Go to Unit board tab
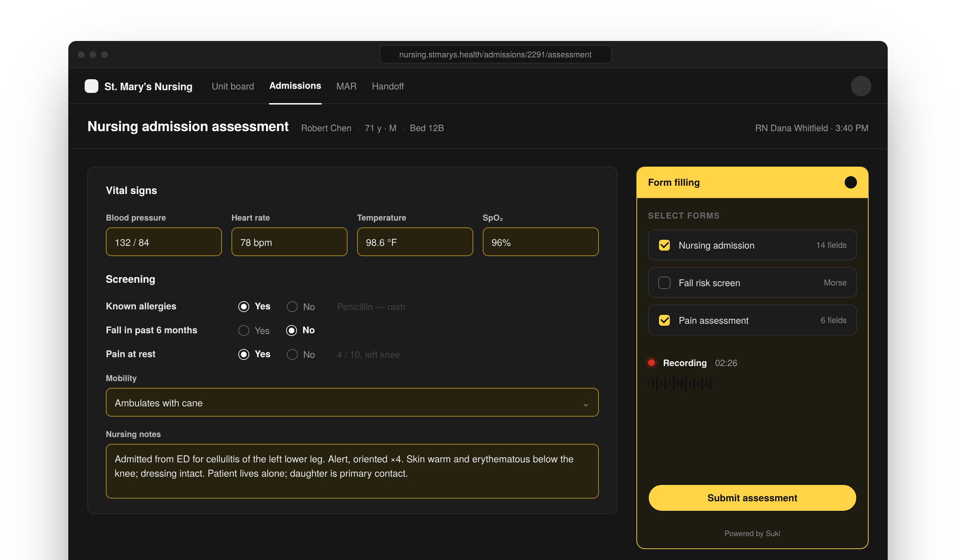The image size is (956, 560). [233, 86]
